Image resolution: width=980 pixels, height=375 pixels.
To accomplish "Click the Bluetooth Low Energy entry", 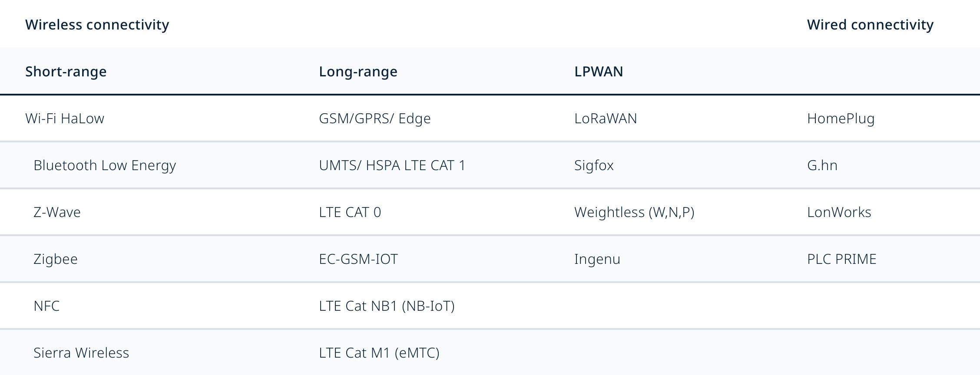I will coord(105,165).
